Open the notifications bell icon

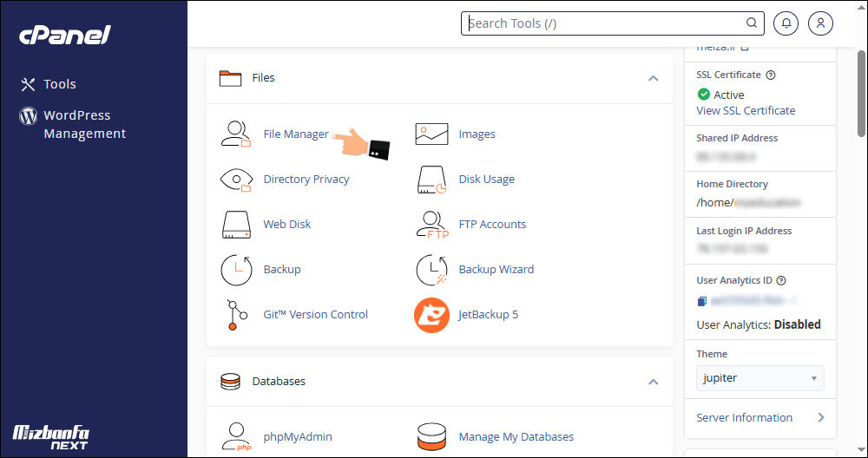pyautogui.click(x=786, y=23)
